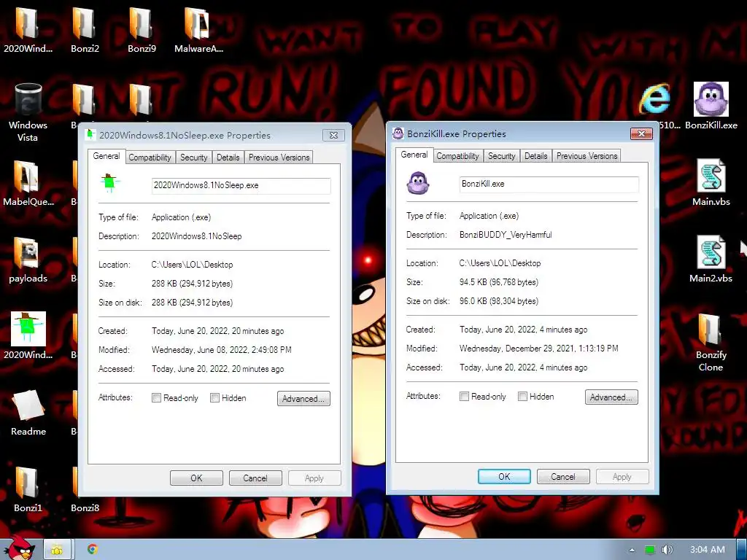747x560 pixels.
Task: Open the payloads folder icon
Action: [x=28, y=260]
